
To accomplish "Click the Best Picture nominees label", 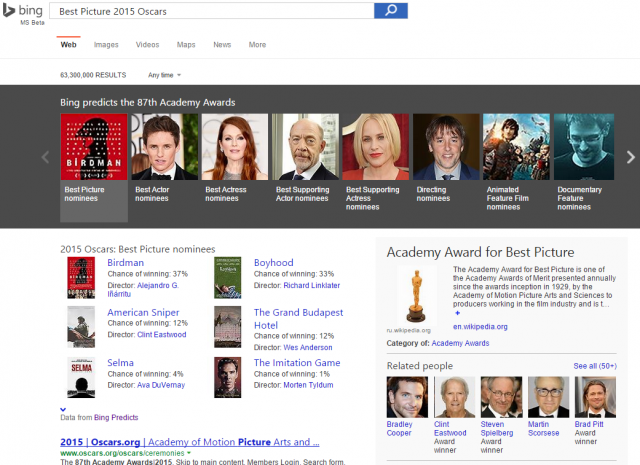I will tap(84, 194).
